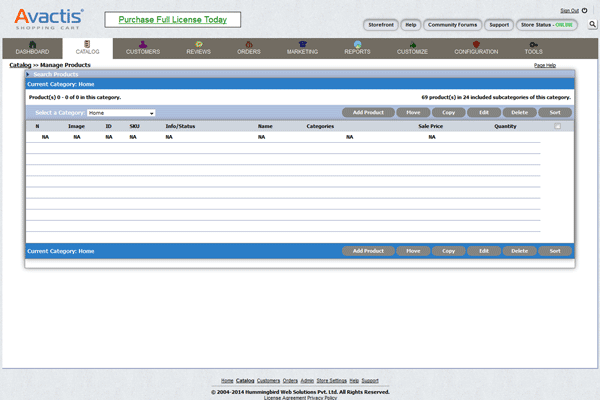
Task: Open the REPORTS menu label
Action: (x=357, y=52)
